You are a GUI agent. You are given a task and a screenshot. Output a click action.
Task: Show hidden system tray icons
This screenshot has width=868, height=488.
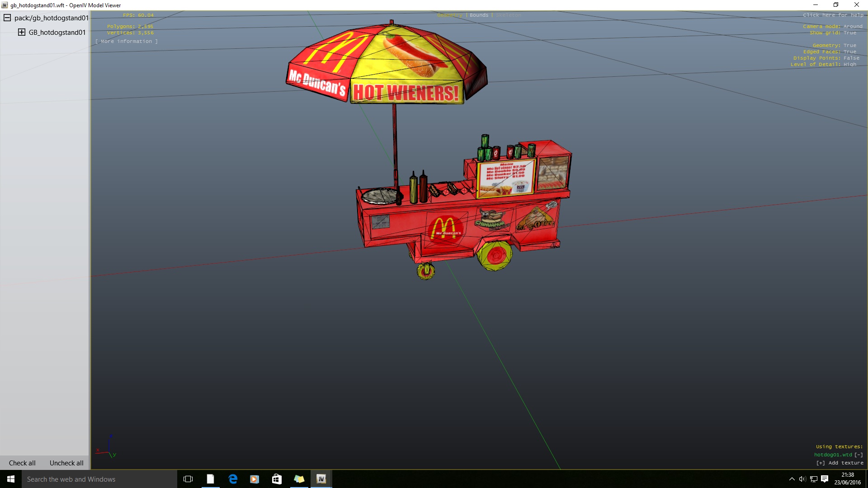792,479
